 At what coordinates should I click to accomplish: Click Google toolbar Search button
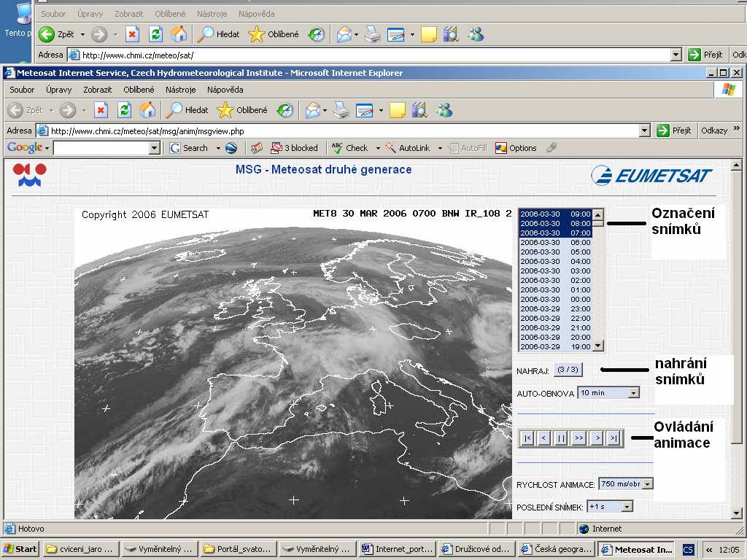[x=189, y=148]
